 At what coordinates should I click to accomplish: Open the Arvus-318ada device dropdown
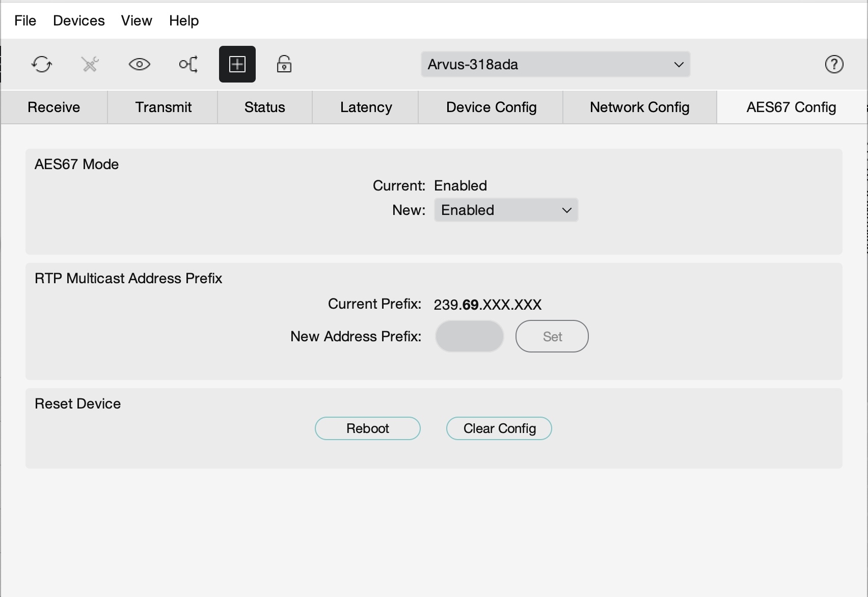pyautogui.click(x=555, y=64)
